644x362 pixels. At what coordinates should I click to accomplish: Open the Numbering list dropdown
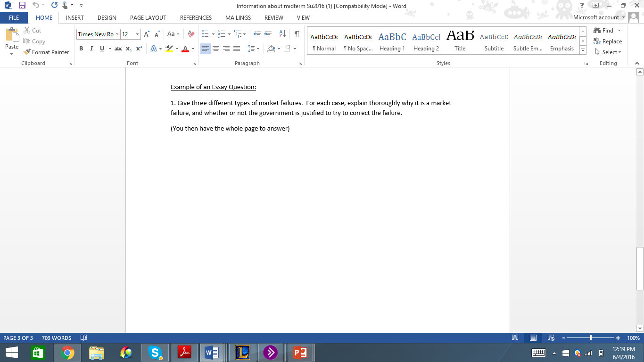(x=230, y=34)
